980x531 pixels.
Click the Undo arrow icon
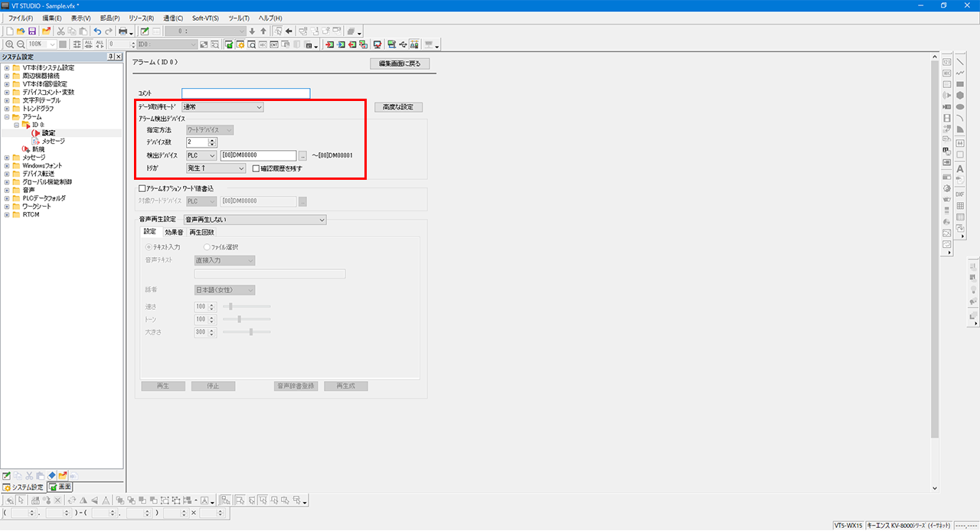(x=97, y=31)
